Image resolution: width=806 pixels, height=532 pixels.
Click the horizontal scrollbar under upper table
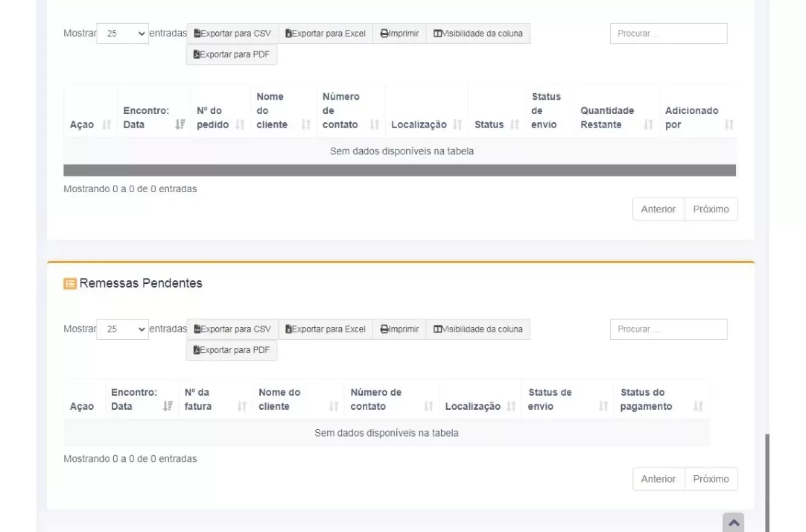399,170
